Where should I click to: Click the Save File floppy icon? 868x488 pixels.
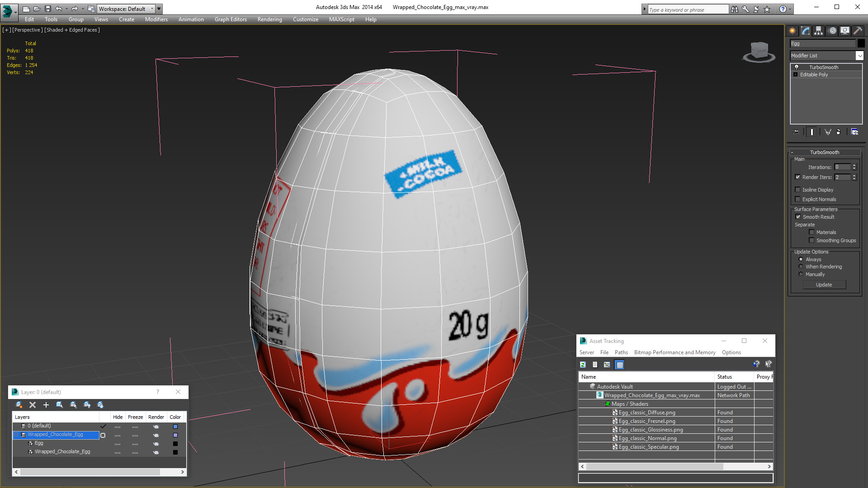click(x=48, y=9)
